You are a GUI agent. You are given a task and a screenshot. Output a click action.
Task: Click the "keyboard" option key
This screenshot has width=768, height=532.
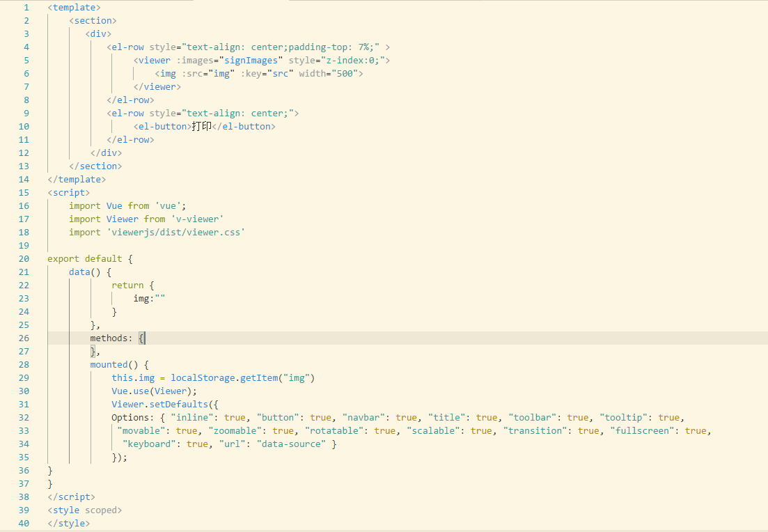149,444
